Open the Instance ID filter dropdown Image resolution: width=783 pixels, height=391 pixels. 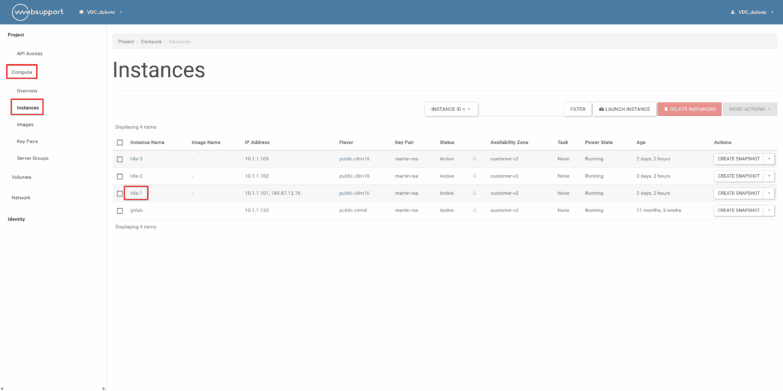[x=451, y=109]
